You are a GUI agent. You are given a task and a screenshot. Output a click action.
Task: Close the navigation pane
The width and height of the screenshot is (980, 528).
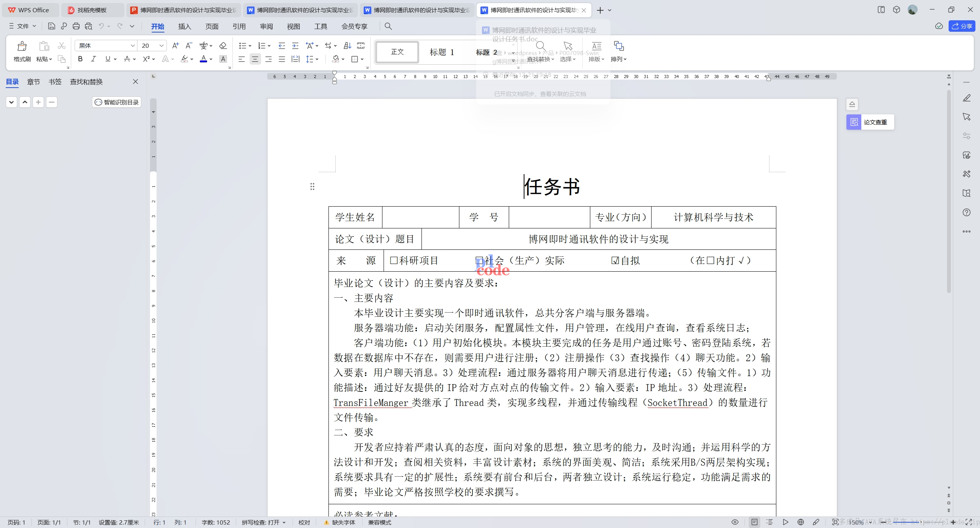136,81
